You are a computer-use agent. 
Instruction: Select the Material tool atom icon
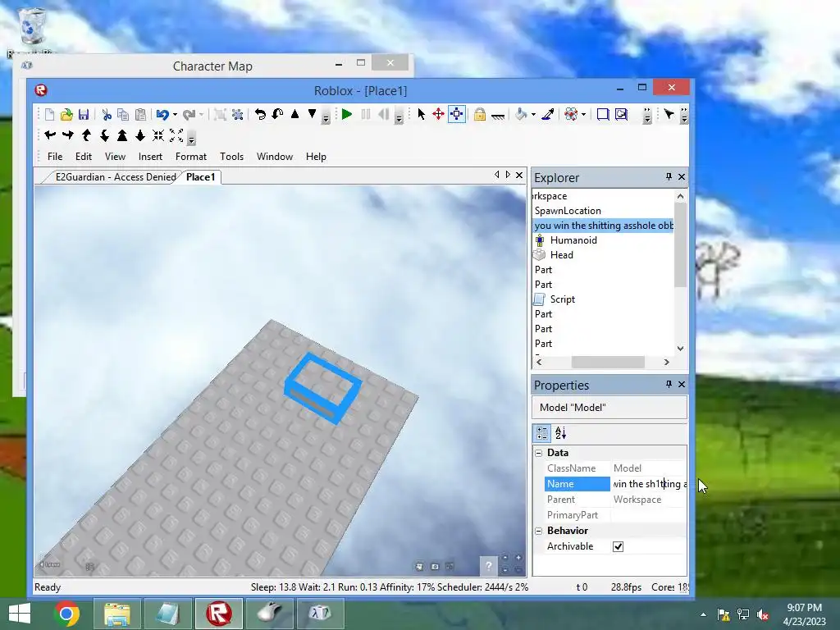point(571,114)
